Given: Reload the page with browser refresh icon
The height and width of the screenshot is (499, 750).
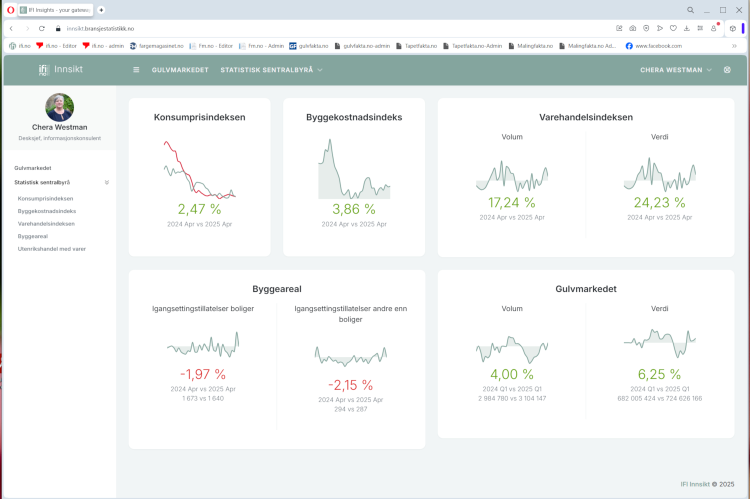Looking at the screenshot, I should click(x=42, y=28).
